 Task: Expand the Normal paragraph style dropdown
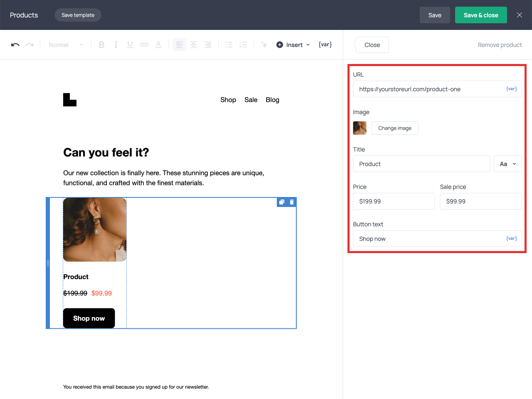(65, 44)
